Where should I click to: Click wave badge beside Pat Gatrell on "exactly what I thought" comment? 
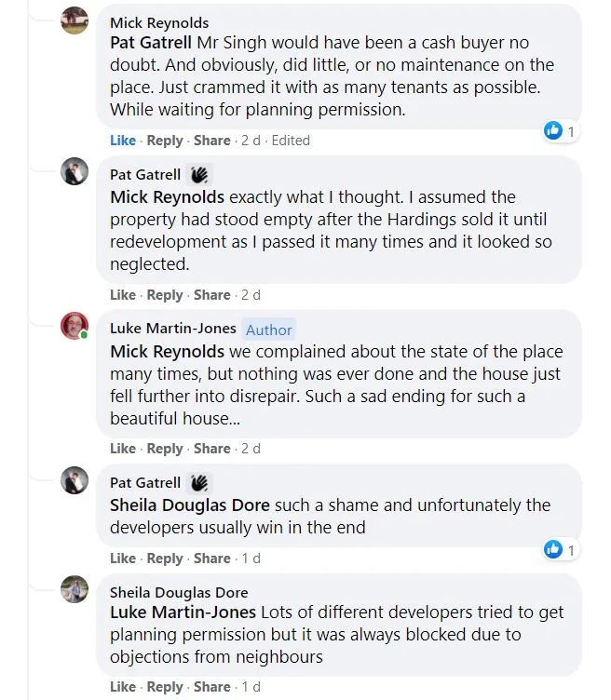(199, 174)
